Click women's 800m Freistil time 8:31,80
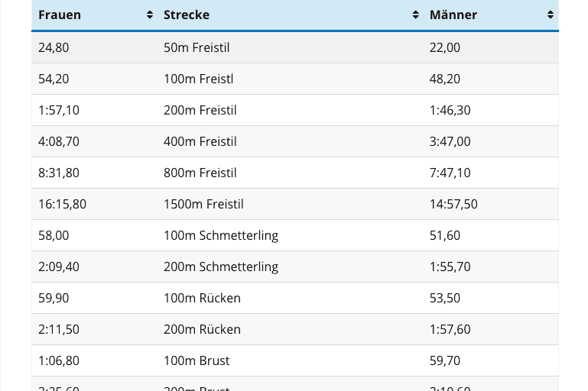The height and width of the screenshot is (391, 588). click(x=59, y=173)
